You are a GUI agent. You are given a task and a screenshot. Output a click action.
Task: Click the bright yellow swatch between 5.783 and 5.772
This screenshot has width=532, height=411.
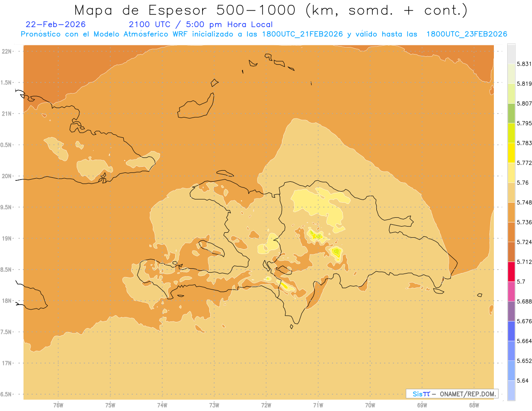click(511, 153)
